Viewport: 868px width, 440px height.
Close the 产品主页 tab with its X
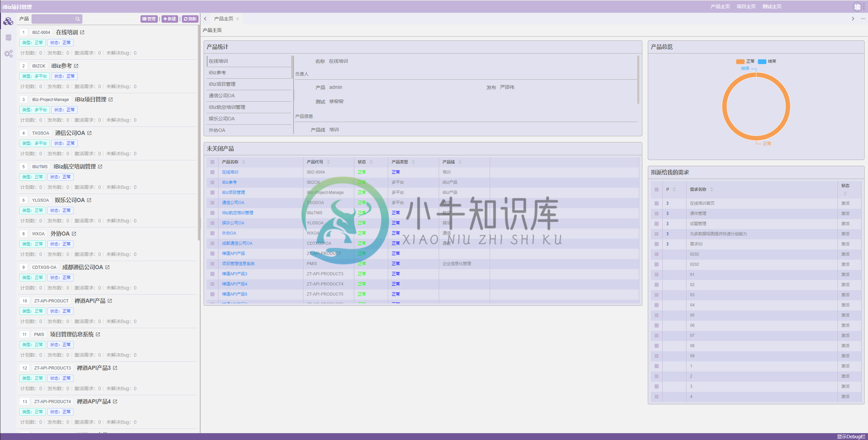point(238,19)
